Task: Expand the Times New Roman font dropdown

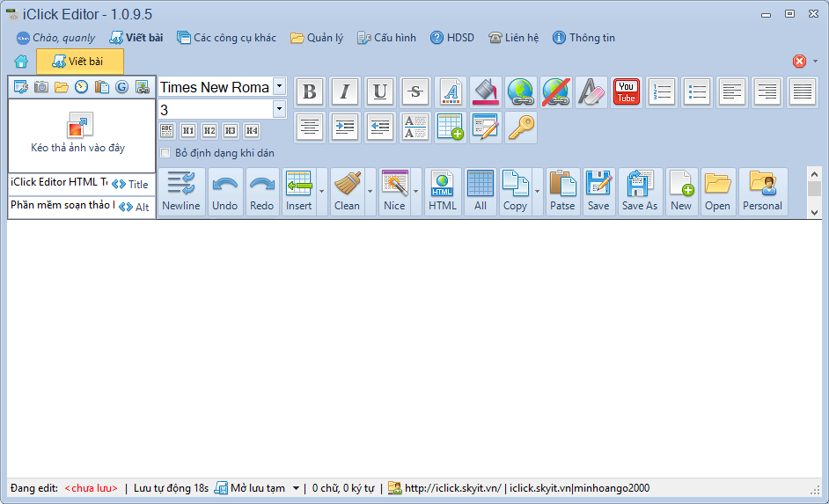Action: coord(279,86)
